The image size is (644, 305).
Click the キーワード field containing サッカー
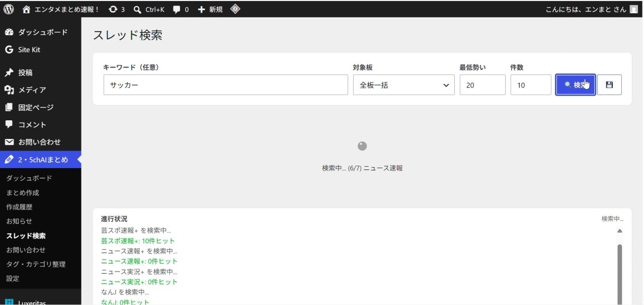(226, 85)
